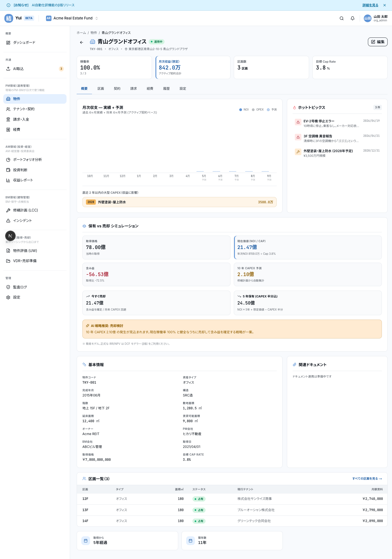Click the 物件評価 (UW) document icon
This screenshot has width=392, height=559.
point(8,251)
